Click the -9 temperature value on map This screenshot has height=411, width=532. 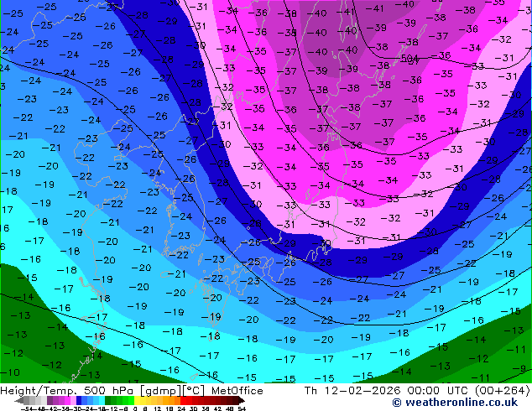point(521,368)
